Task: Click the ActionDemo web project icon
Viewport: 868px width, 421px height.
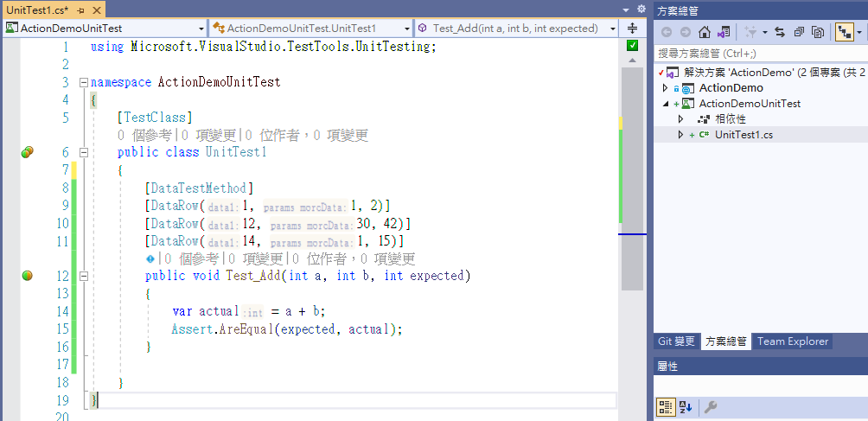Action: pos(687,88)
